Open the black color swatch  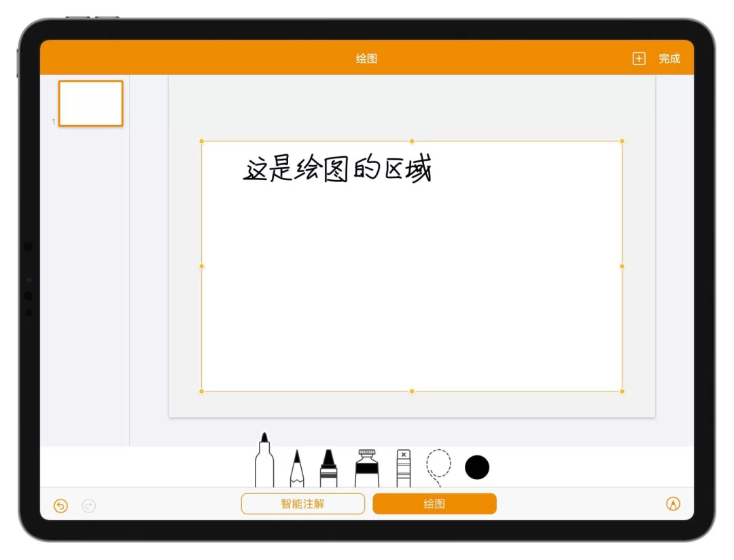tap(477, 468)
